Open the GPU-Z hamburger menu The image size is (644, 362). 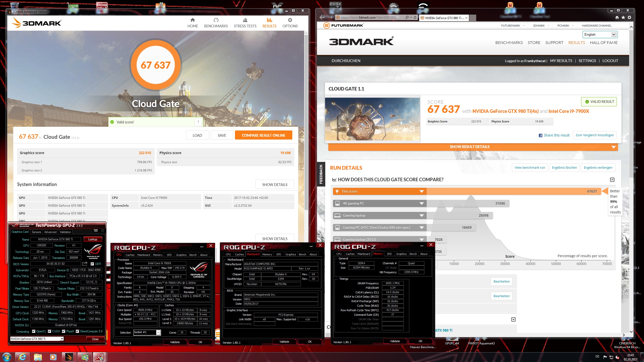click(103, 231)
